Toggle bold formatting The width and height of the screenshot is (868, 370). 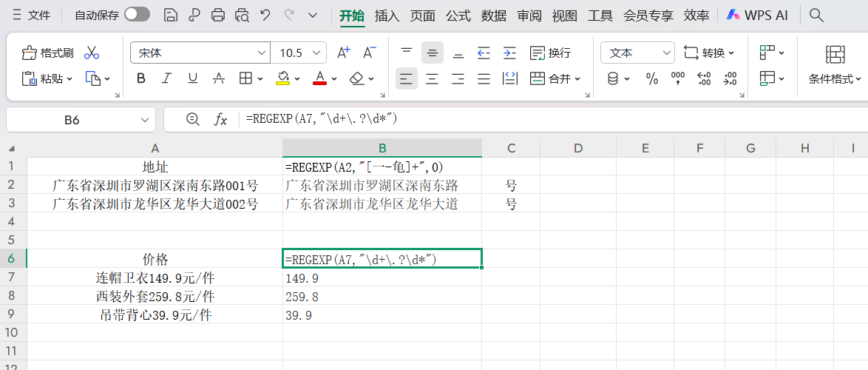pos(141,78)
